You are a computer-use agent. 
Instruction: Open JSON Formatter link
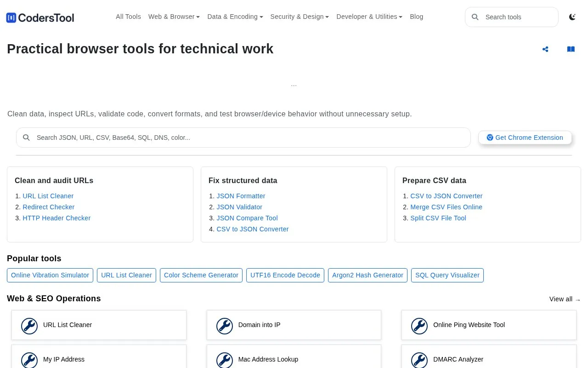point(241,196)
